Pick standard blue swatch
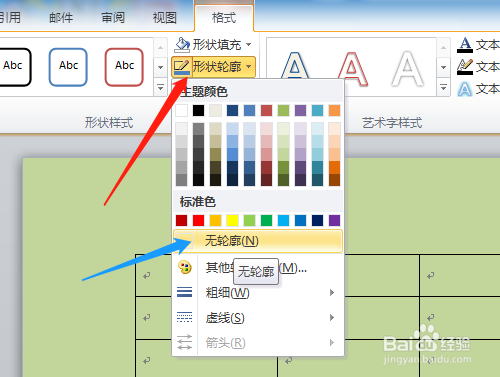500x377 pixels. click(300, 220)
